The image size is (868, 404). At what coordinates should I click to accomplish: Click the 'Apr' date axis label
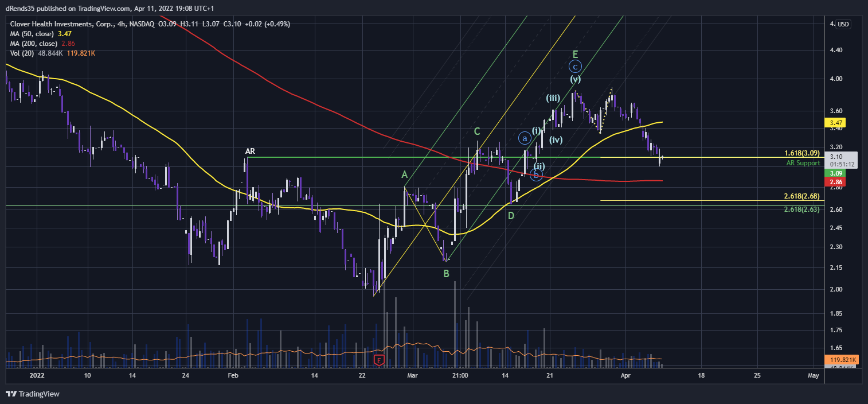click(626, 376)
